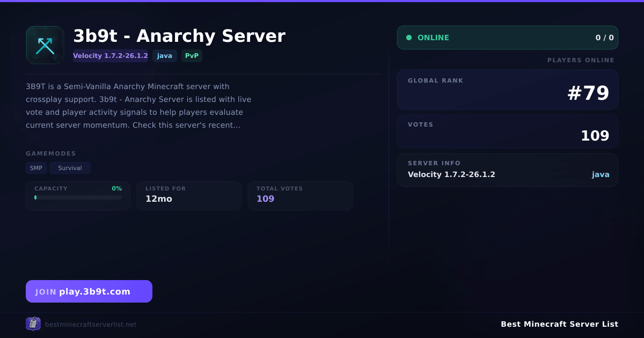Select the Velocity 1.7.2-26.1.2 version tag
Image resolution: width=644 pixels, height=338 pixels.
click(x=111, y=56)
